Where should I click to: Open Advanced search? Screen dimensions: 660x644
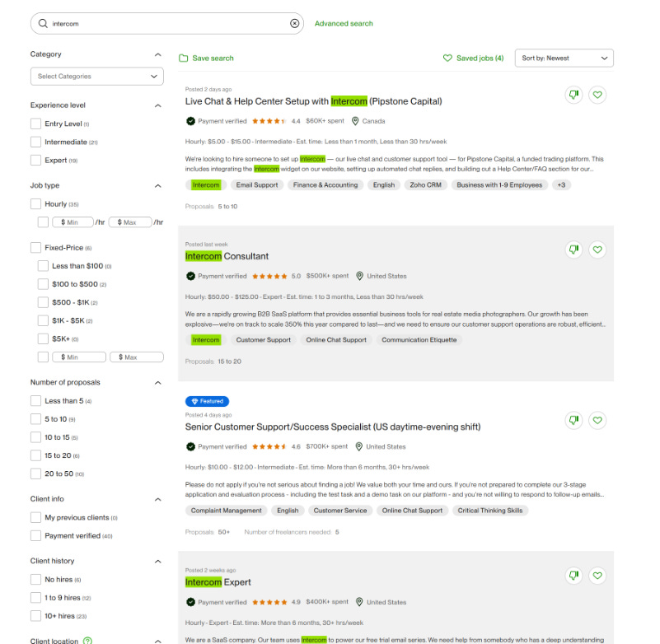tap(344, 24)
